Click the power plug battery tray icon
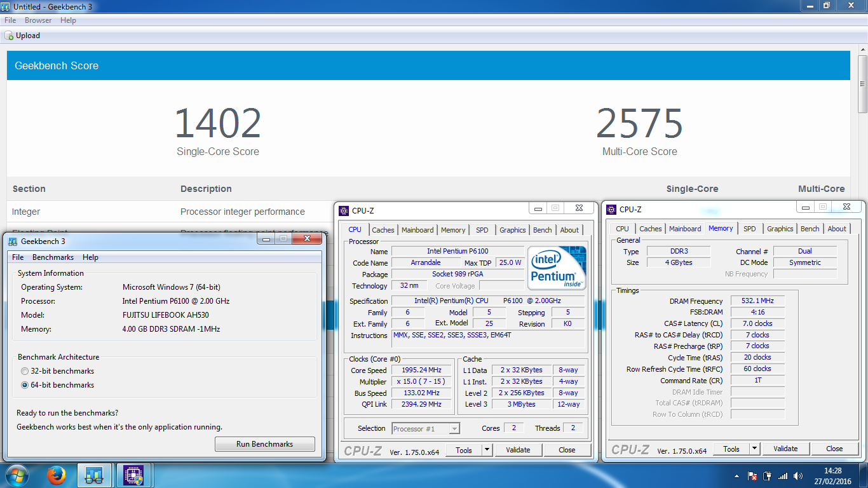Screen dimensions: 868x488 (768, 476)
